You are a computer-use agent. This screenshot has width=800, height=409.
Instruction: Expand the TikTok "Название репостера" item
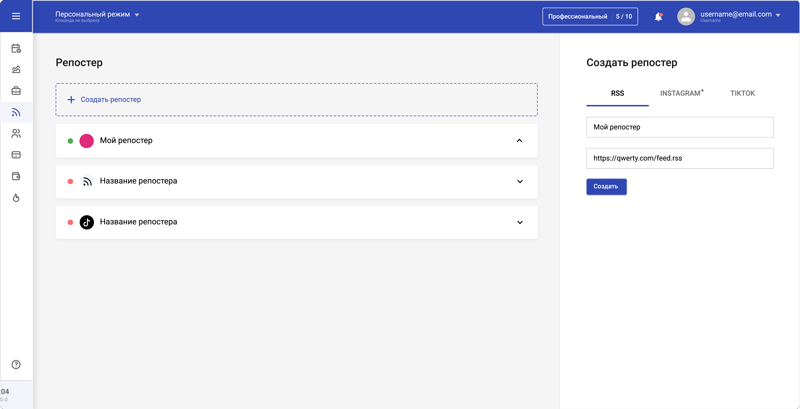tap(519, 222)
